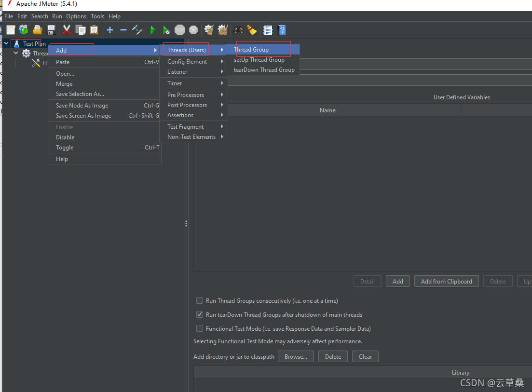Image resolution: width=532 pixels, height=392 pixels.
Task: Click Start no pauses icon
Action: click(x=166, y=30)
